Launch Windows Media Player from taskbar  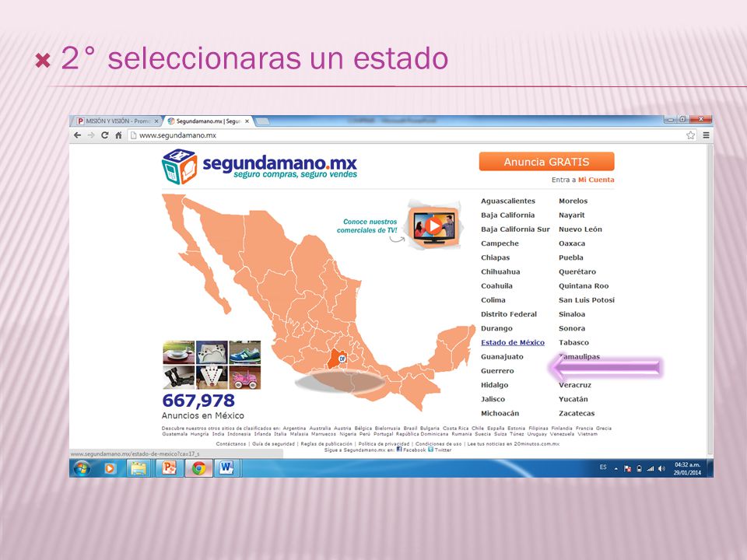pyautogui.click(x=110, y=468)
